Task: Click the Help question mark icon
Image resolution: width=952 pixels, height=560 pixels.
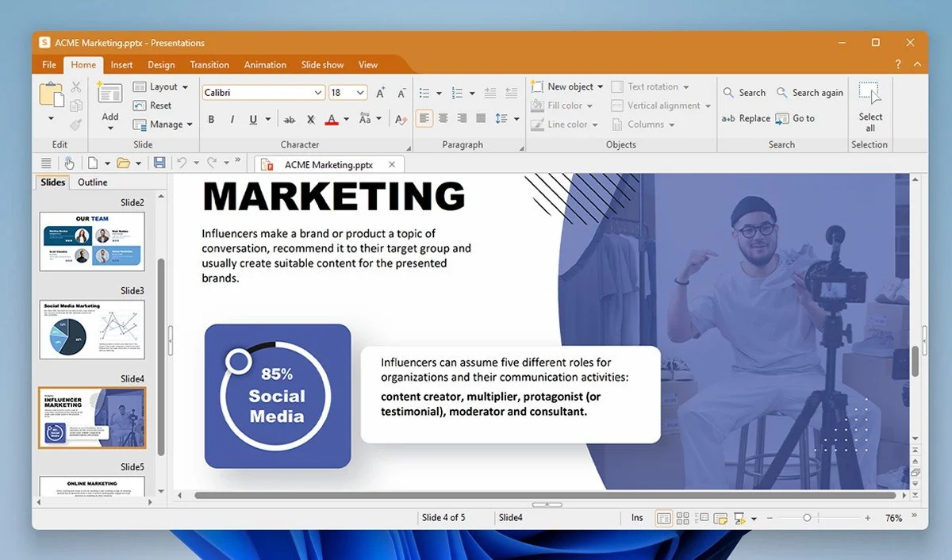Action: pos(898,64)
